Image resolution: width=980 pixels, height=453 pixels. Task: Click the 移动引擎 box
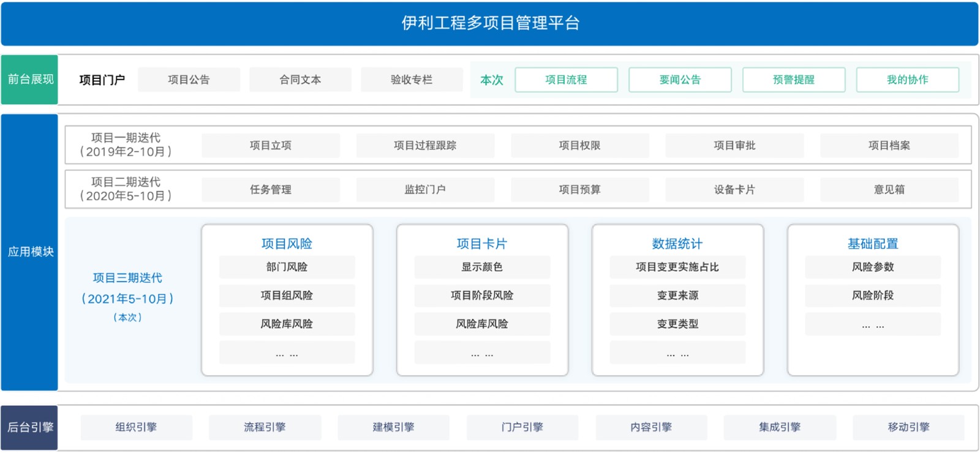pos(909,427)
